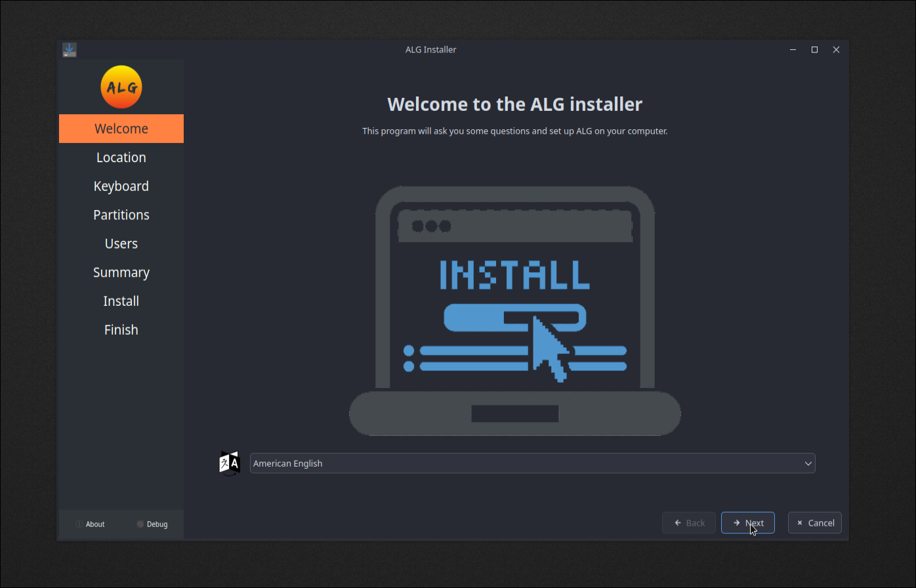
Task: Expand language list using the chevron arrow
Action: 808,463
